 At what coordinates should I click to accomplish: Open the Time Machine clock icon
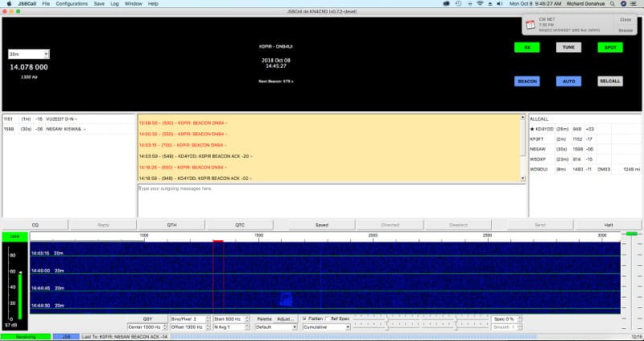[458, 3]
